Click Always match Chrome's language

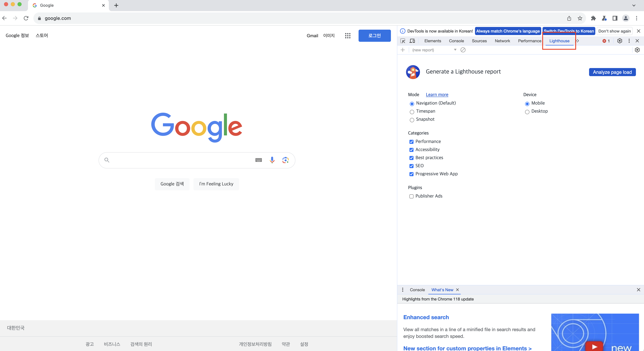click(x=508, y=31)
